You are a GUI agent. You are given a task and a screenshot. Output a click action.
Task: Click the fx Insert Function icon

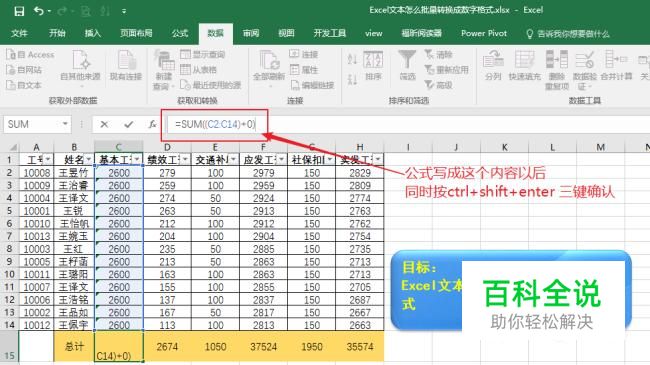(x=152, y=124)
